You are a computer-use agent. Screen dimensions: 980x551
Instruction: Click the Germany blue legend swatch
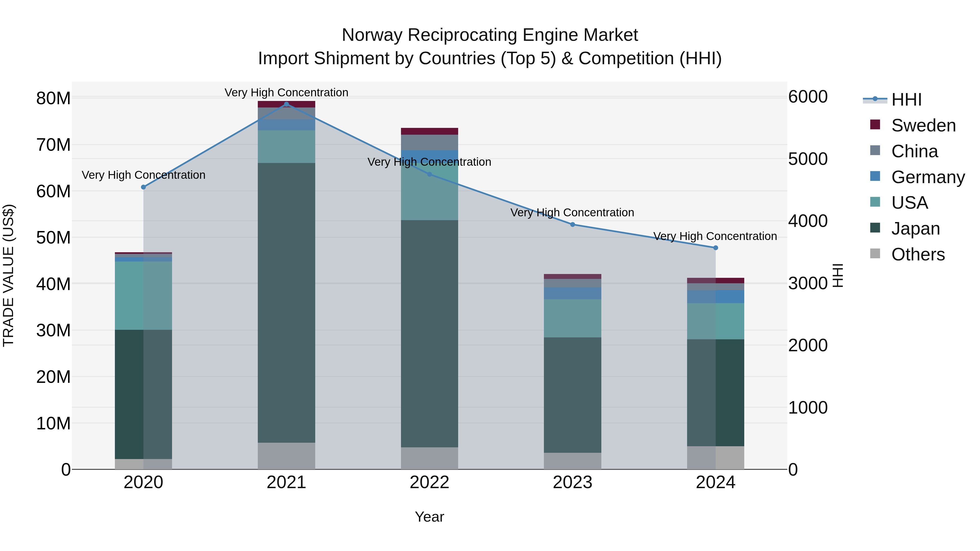(875, 176)
